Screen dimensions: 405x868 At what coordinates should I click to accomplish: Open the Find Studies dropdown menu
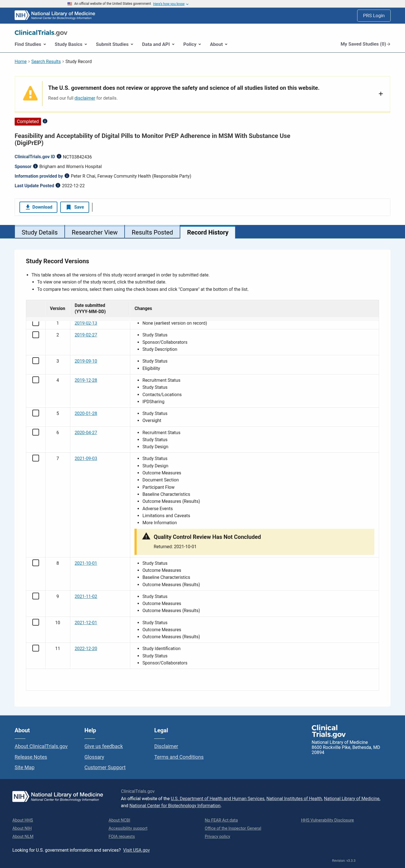(30, 44)
